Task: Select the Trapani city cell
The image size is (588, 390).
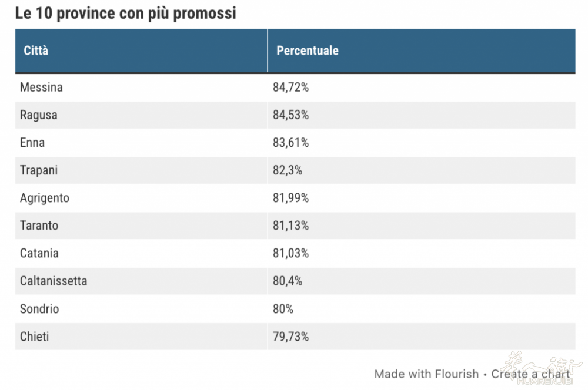Action: coord(39,170)
